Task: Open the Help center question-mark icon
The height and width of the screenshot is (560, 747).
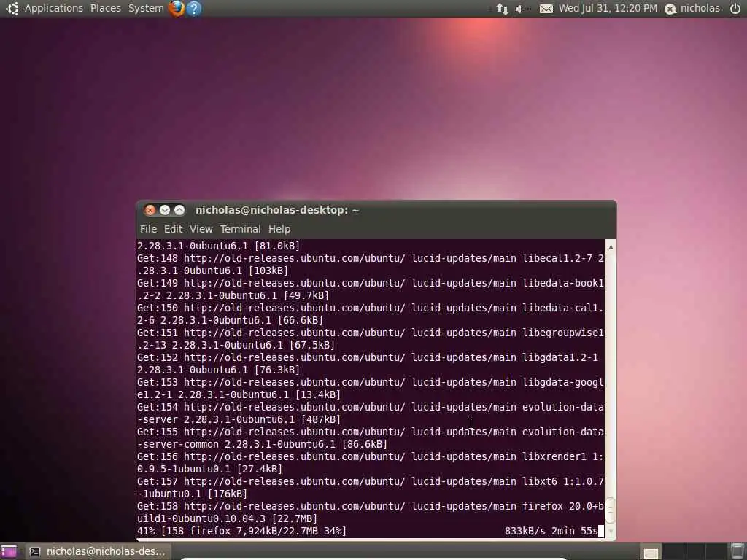Action: click(x=194, y=8)
